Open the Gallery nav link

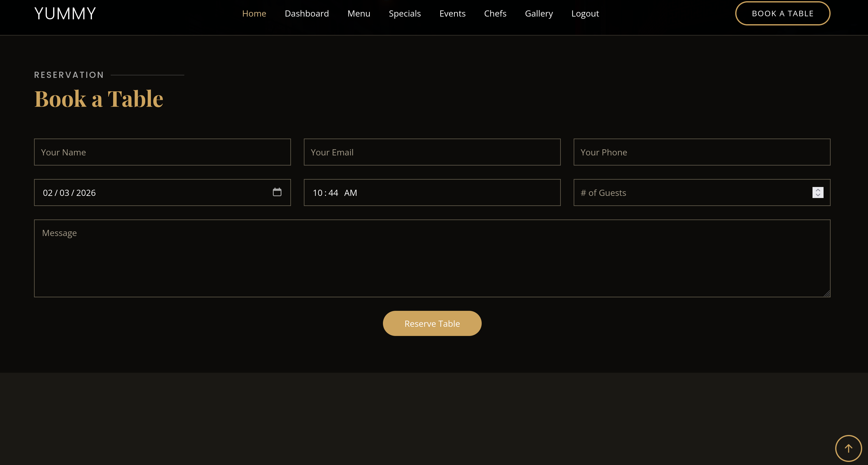[x=538, y=13]
